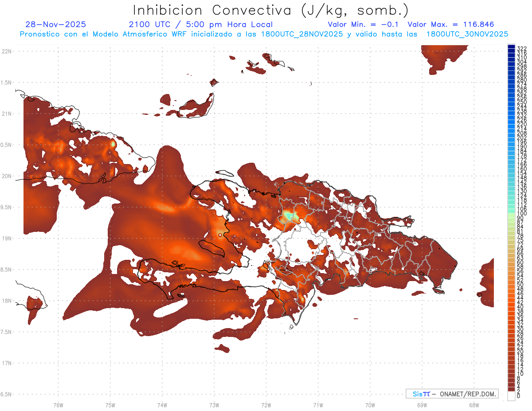The width and height of the screenshot is (532, 411).
Task: Click the title 'Inhibicion Convectiva (J/kg, somb.)'
Action: 270,10
